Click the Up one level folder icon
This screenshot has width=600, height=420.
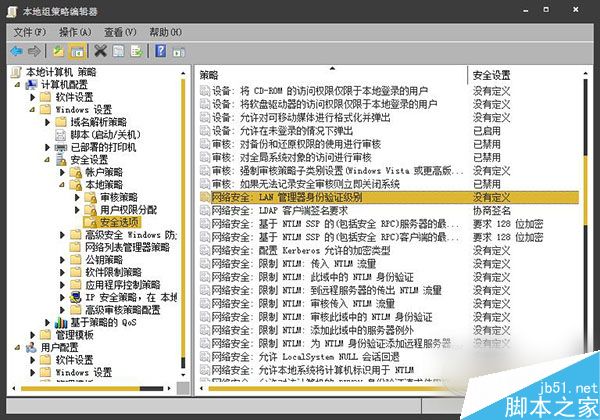tap(59, 51)
